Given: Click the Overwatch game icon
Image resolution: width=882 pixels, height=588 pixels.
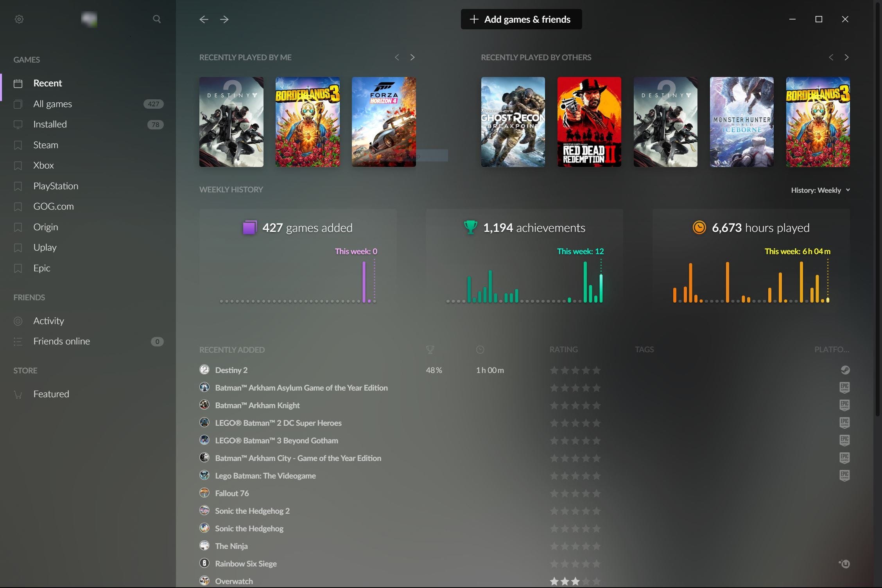Looking at the screenshot, I should 204,581.
